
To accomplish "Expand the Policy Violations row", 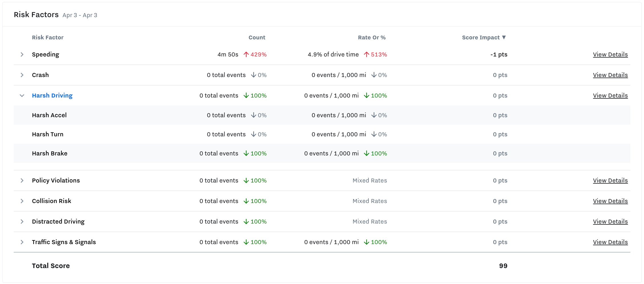I will click(22, 180).
